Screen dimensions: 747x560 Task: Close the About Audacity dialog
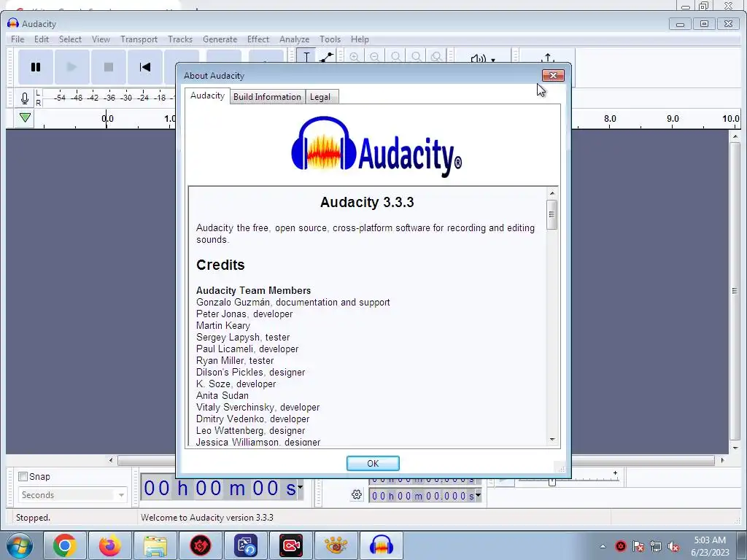tap(553, 75)
